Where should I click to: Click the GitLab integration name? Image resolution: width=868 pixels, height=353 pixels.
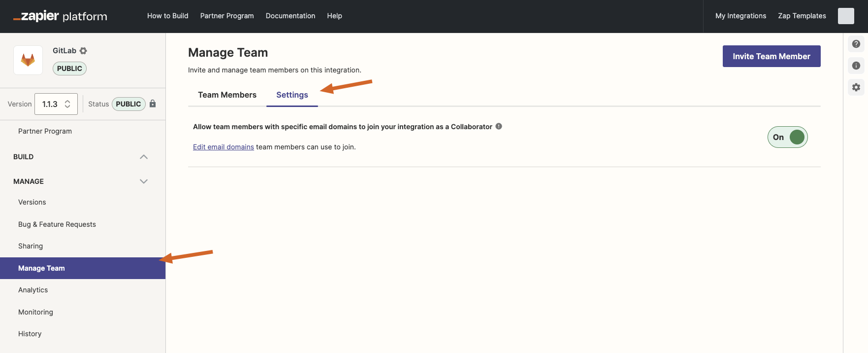[x=64, y=51]
